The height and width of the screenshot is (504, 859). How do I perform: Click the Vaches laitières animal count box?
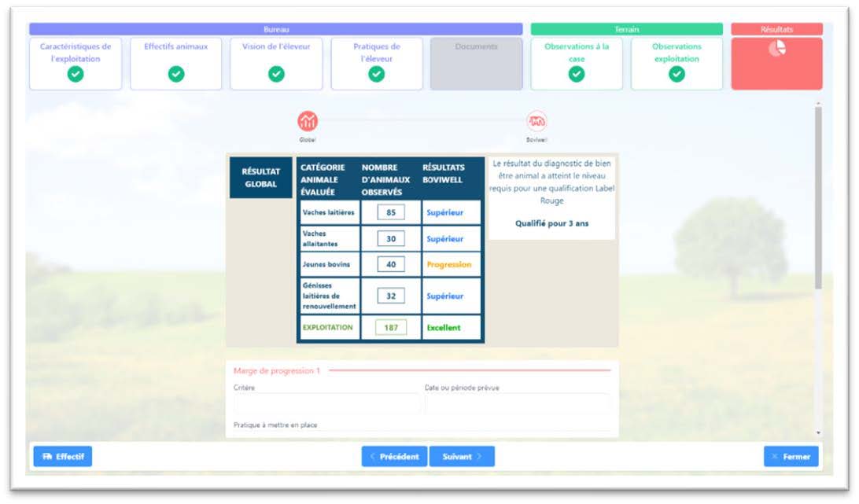coord(391,212)
